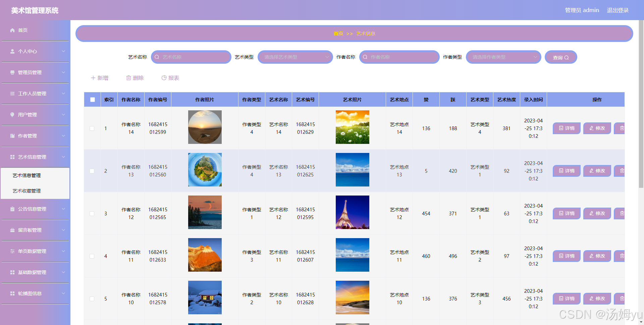The height and width of the screenshot is (325, 644).
Task: Expand 公告信息管理 using its chevron
Action: [x=63, y=209]
